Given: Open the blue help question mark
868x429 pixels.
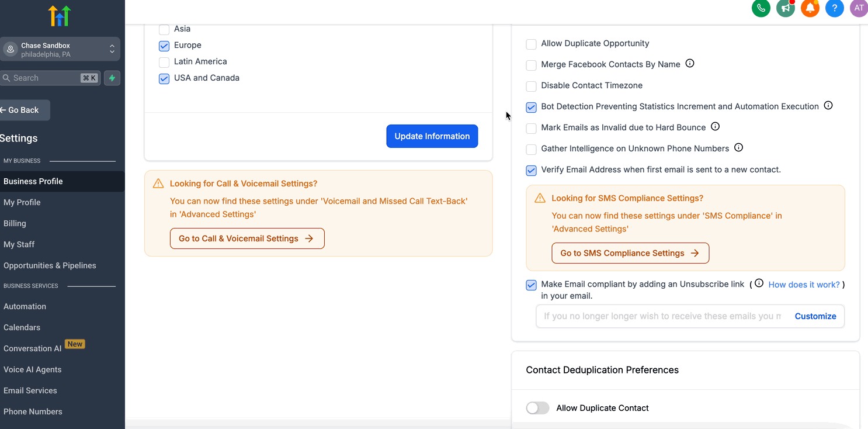Looking at the screenshot, I should 835,8.
